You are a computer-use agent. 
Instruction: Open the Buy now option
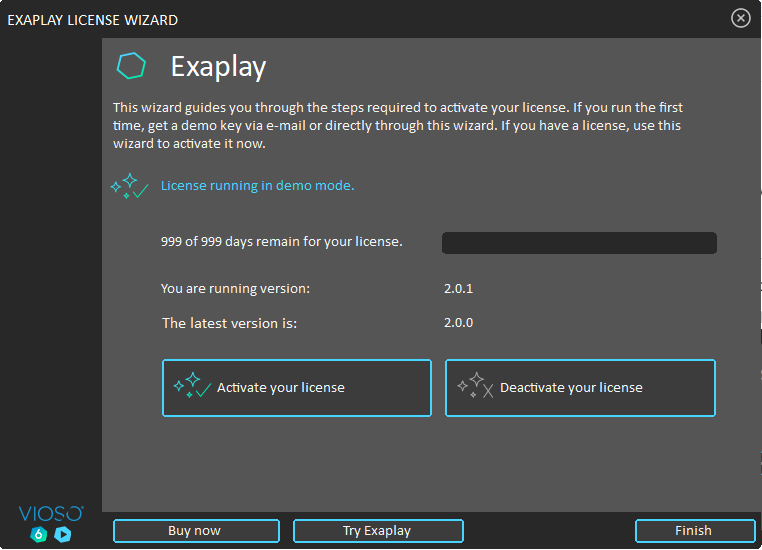point(195,531)
